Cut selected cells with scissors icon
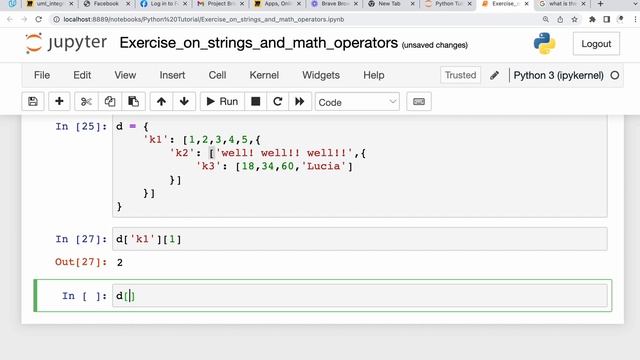640x360 pixels. click(x=86, y=102)
